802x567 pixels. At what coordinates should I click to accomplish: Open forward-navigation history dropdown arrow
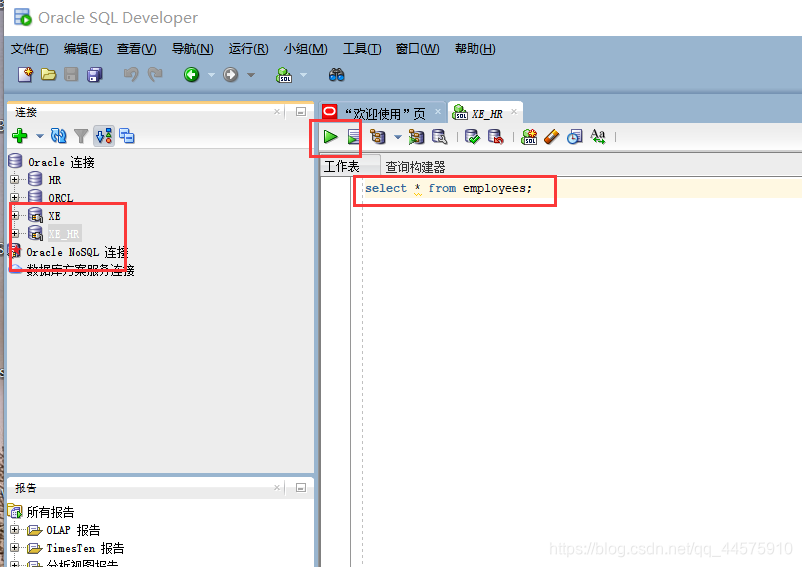point(251,75)
